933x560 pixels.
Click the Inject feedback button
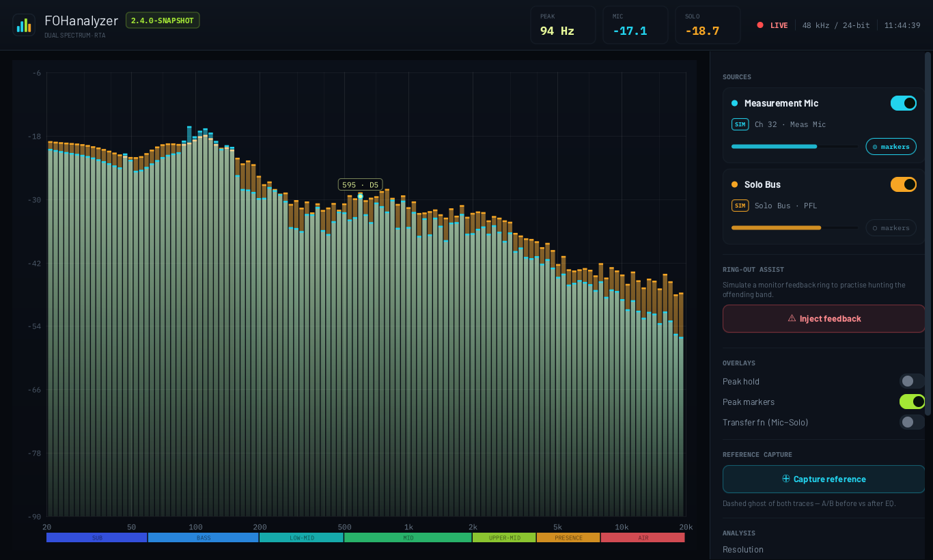point(824,318)
